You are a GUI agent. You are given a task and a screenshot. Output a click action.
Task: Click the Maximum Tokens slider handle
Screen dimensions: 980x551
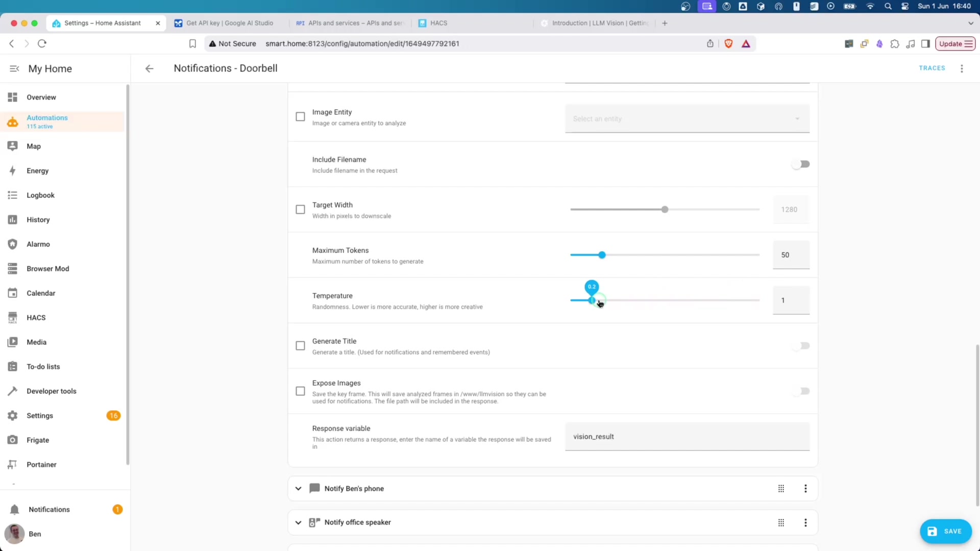(602, 255)
